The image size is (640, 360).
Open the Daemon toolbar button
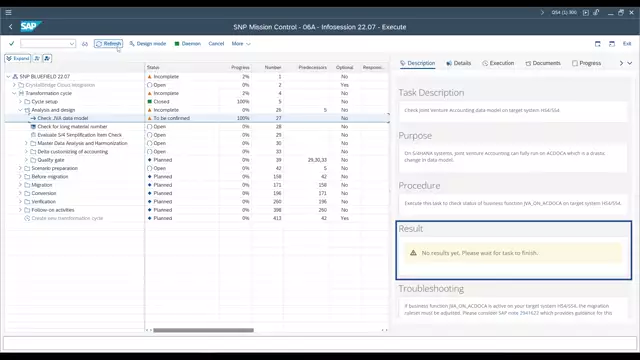(188, 44)
